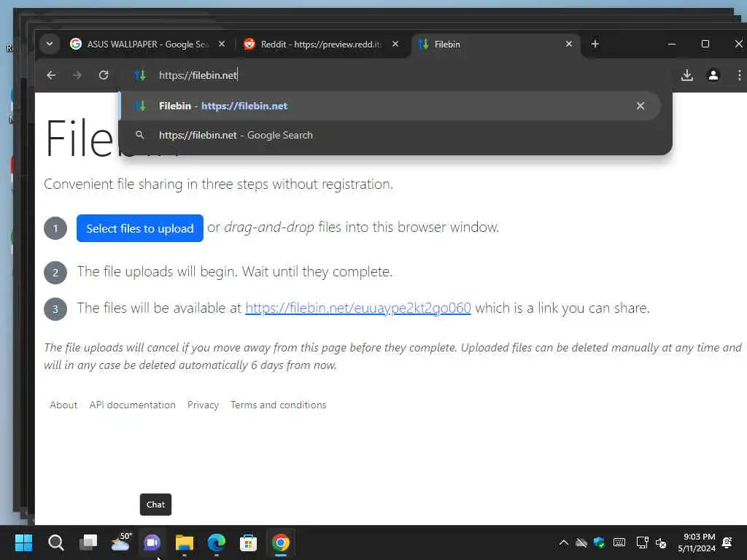Go back to the previous page
This screenshot has width=747, height=560.
tap(51, 75)
